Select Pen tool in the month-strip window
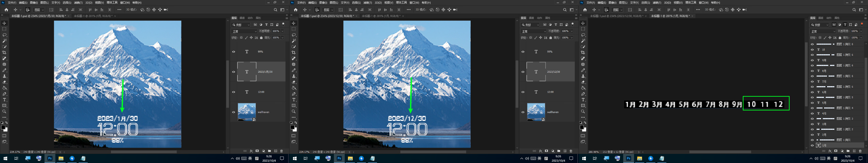The width and height of the screenshot is (868, 163). point(583,94)
